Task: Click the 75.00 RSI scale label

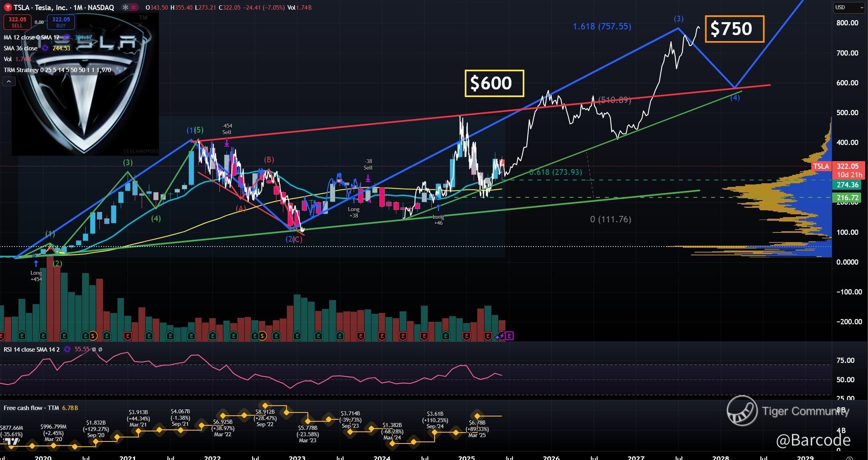Action: point(845,361)
